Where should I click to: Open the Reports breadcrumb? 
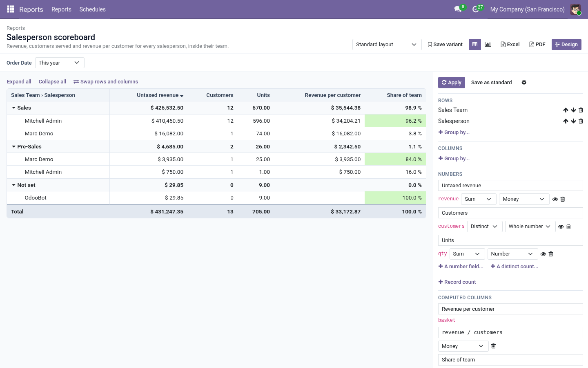tap(16, 28)
